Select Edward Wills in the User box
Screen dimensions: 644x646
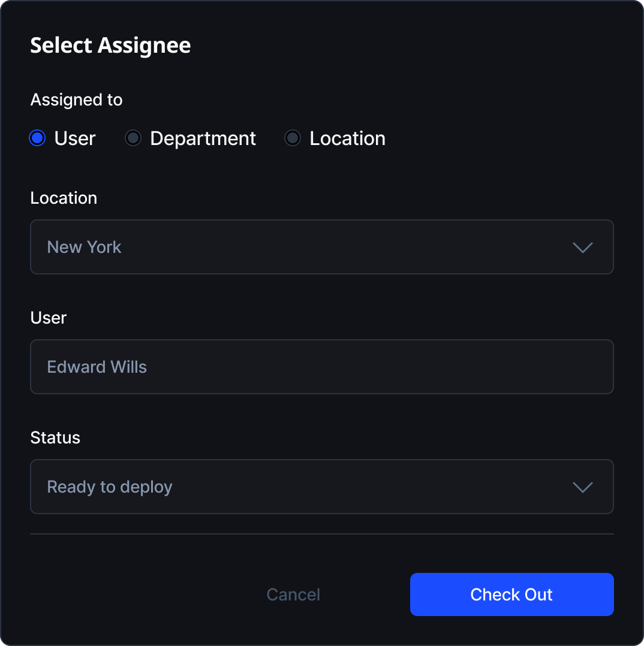tap(97, 366)
